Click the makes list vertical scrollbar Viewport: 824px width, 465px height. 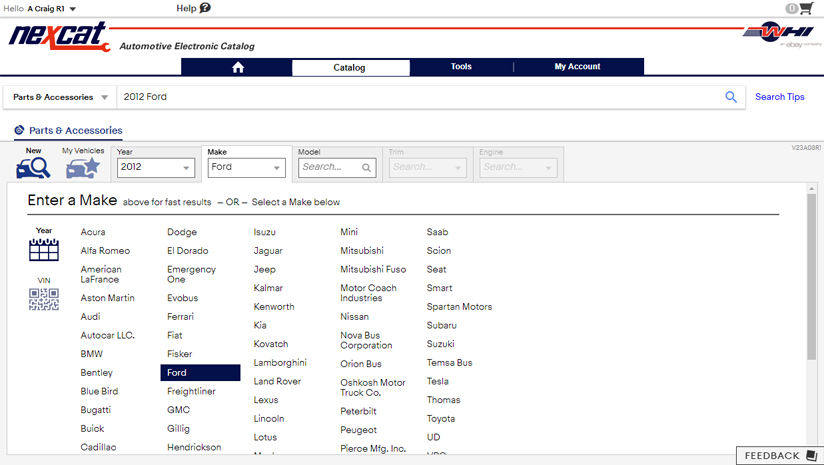point(811,277)
